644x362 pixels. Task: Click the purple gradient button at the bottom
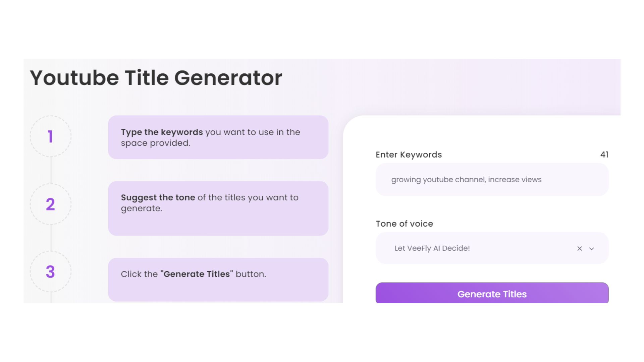[x=492, y=294]
